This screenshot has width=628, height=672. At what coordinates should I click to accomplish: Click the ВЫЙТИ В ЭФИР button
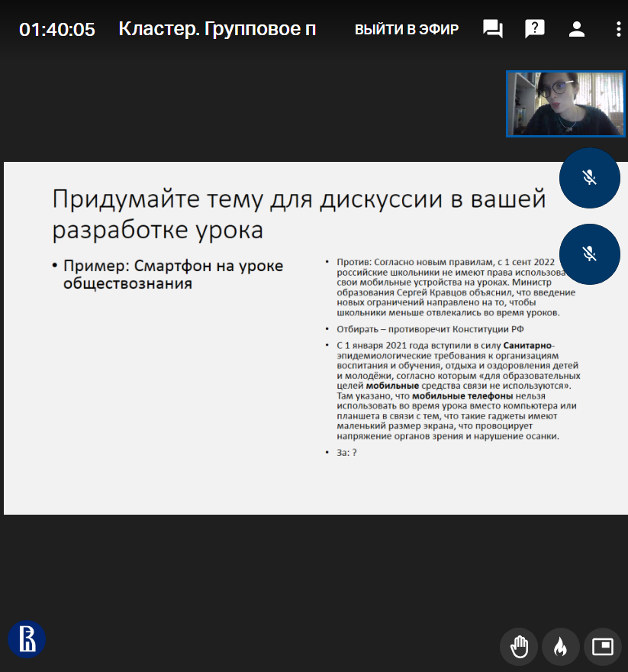(x=407, y=30)
